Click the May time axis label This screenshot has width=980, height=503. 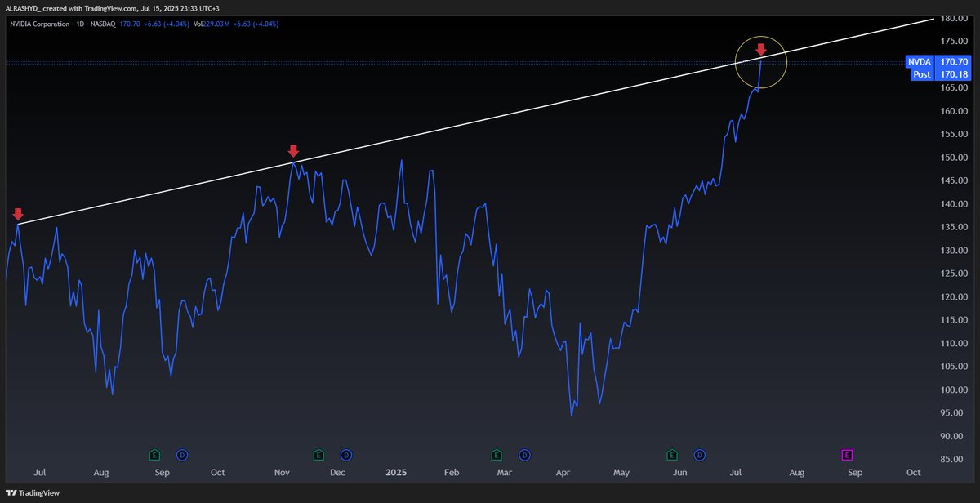[x=621, y=473]
